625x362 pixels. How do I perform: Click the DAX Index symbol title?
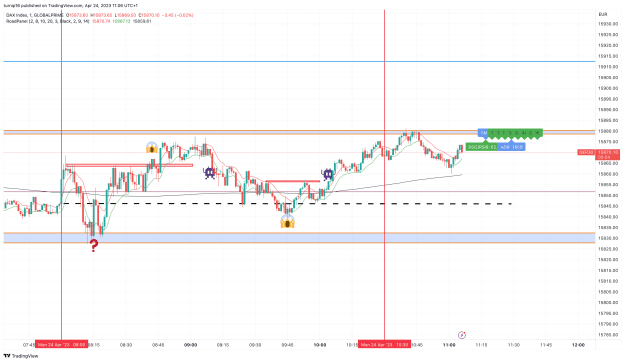35,15
